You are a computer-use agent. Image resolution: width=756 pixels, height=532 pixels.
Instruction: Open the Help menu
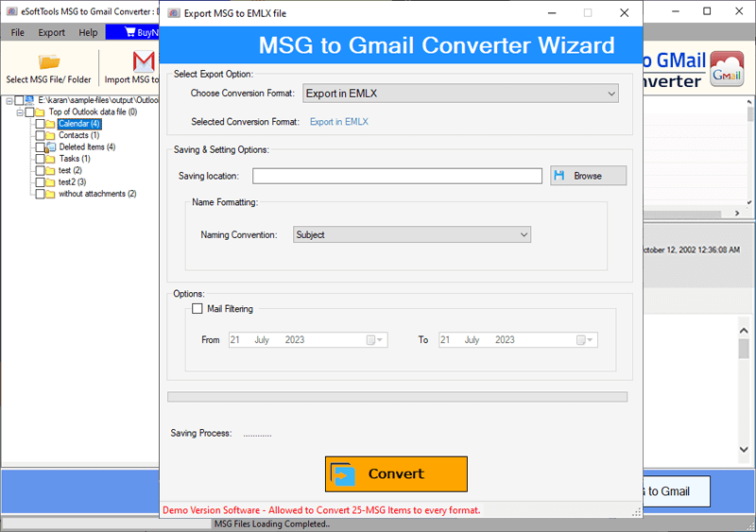[88, 32]
